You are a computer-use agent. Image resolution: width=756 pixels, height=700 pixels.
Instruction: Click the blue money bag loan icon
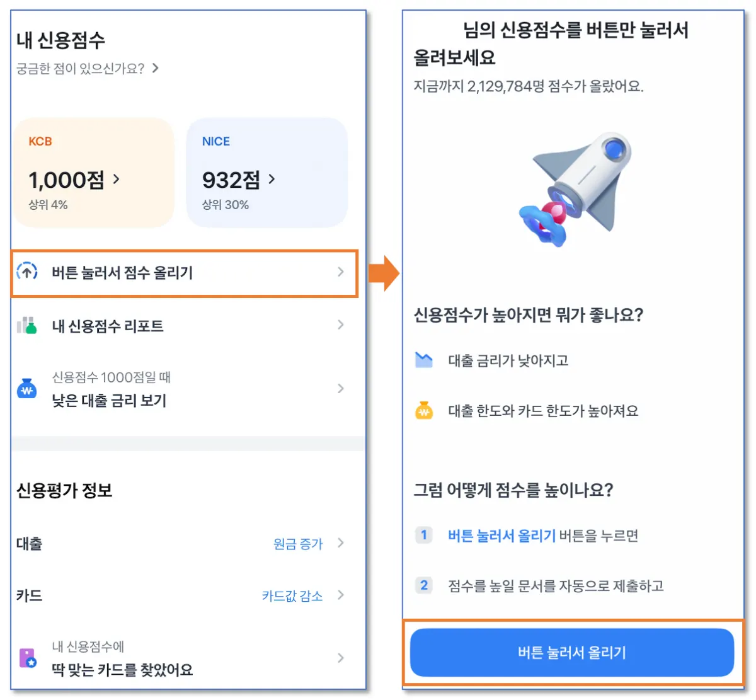(27, 389)
